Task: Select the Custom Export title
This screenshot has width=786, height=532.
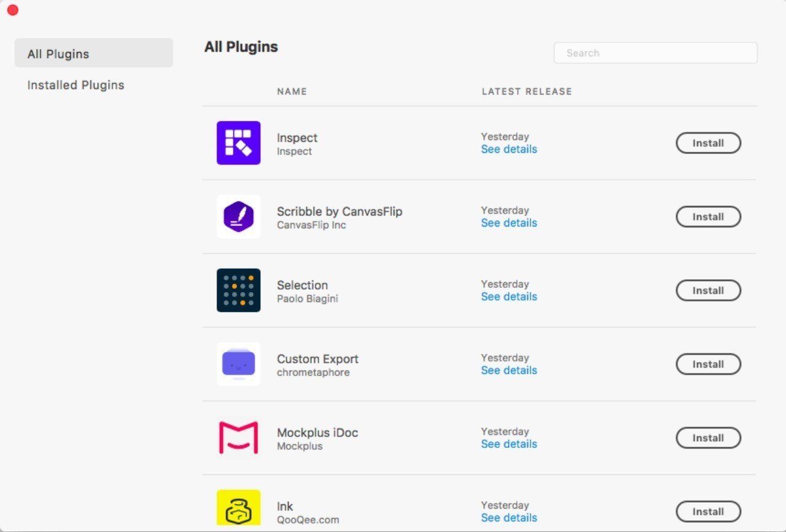Action: [x=317, y=359]
